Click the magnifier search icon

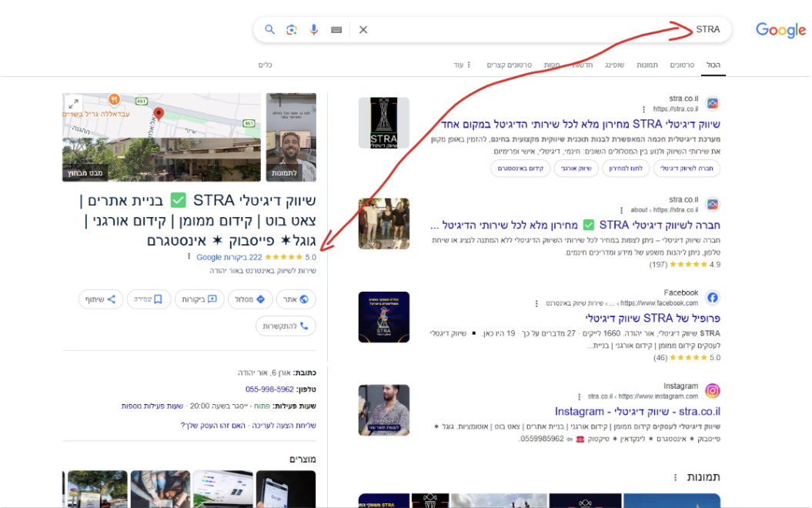point(269,30)
